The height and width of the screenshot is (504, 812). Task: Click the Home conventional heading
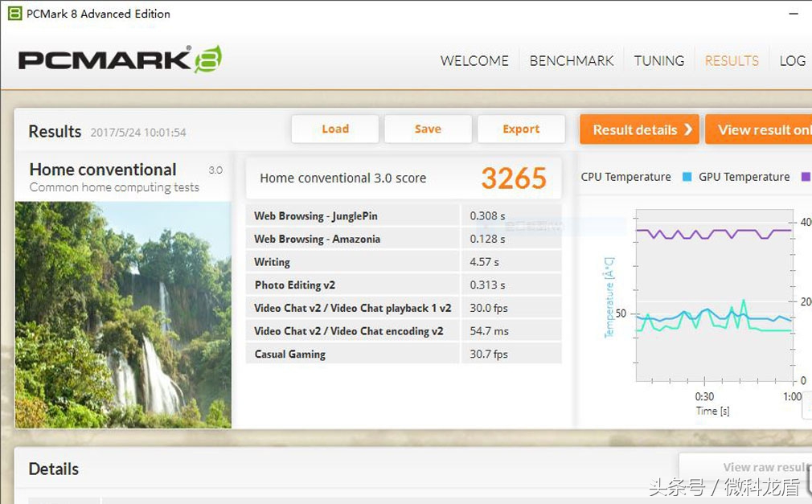point(103,170)
